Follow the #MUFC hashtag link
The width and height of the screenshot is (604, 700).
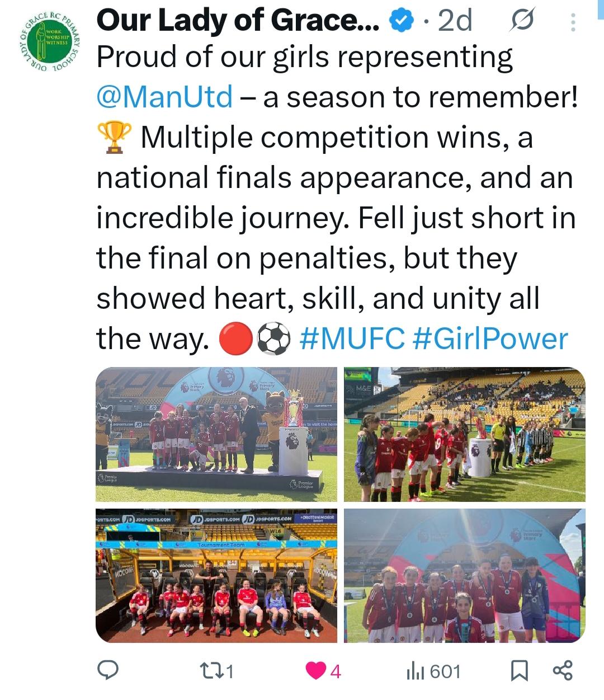click(x=352, y=339)
